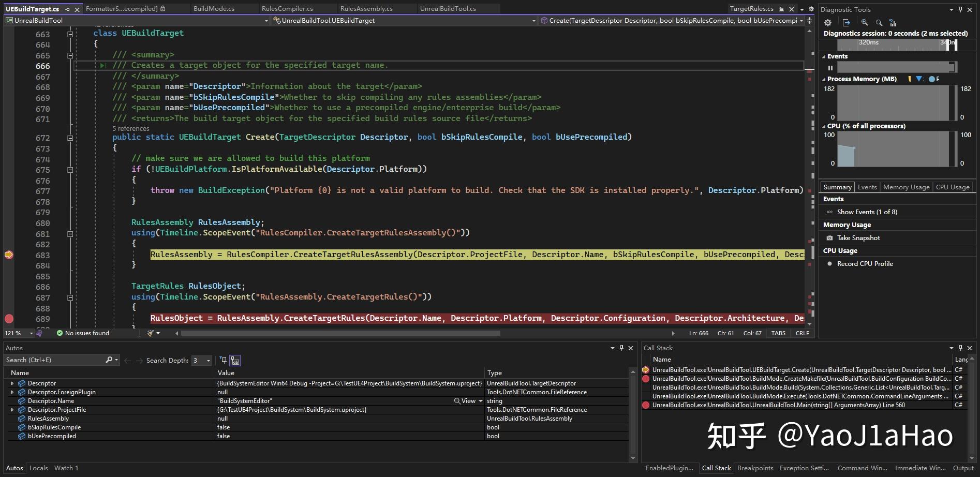Switch to the Memory Usage tab
Screen dimensions: 980x477
(905, 187)
